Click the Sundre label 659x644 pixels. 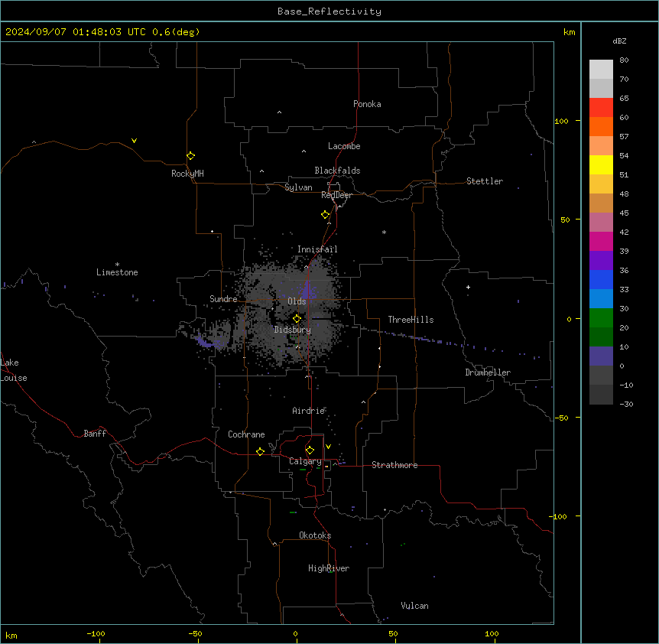point(223,299)
